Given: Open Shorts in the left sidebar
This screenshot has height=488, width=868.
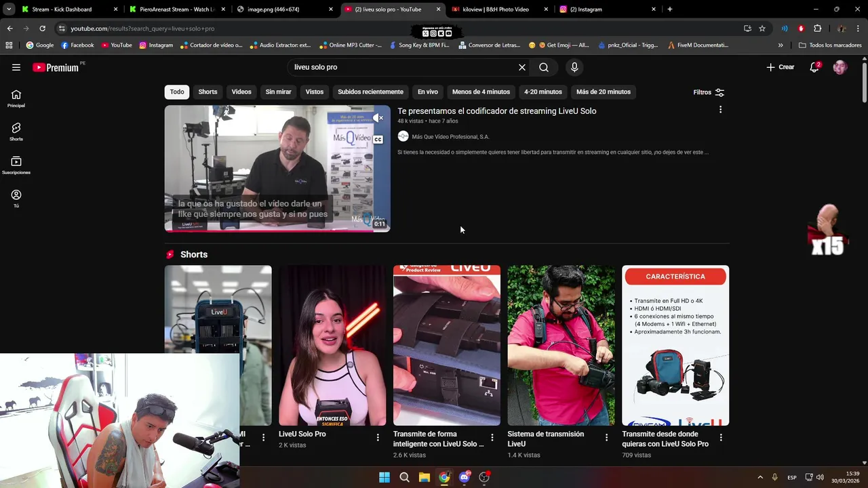Looking at the screenshot, I should coord(16,131).
